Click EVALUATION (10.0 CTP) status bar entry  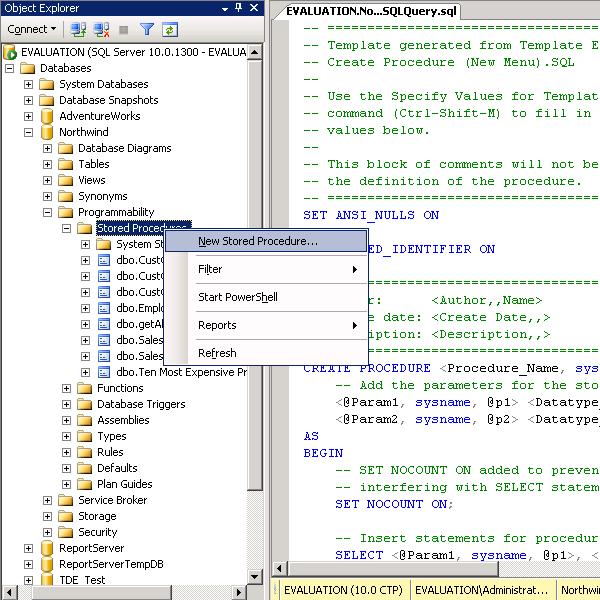[343, 590]
